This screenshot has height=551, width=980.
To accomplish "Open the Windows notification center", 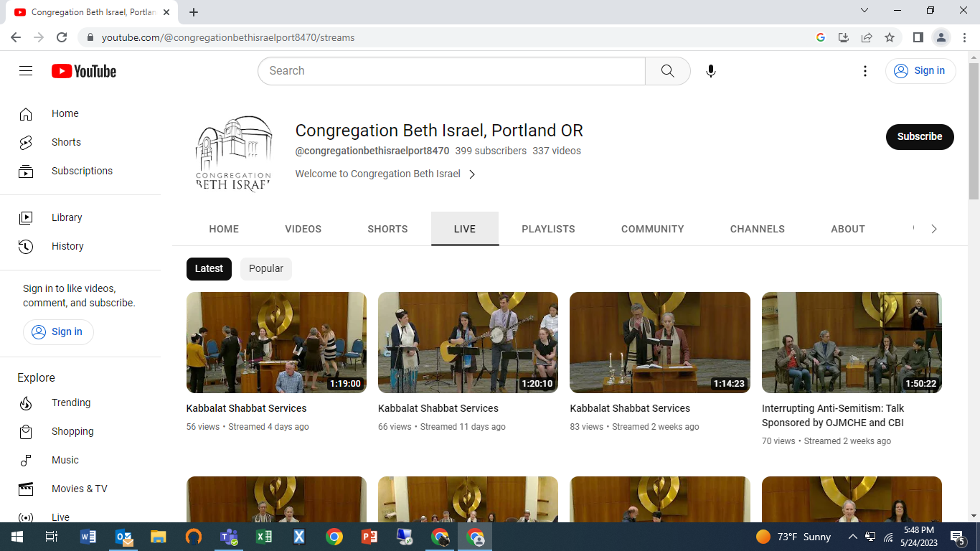I will [957, 537].
